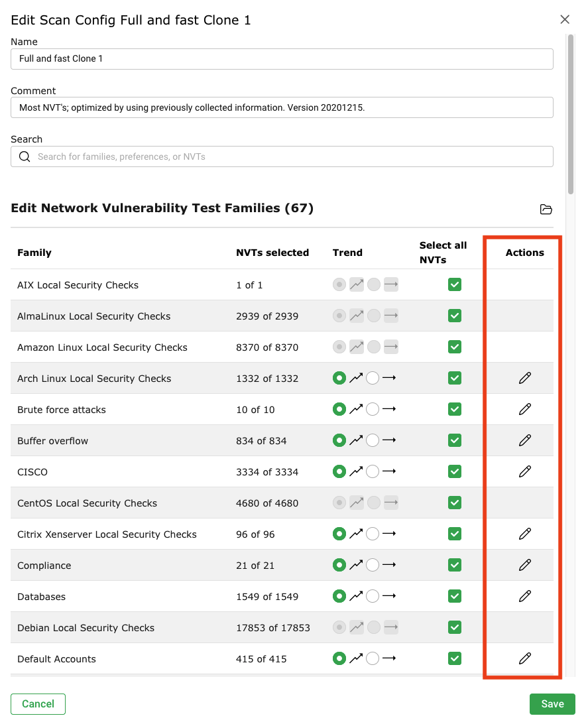This screenshot has height=728, width=588.
Task: Edit the Databases family
Action: [x=524, y=596]
